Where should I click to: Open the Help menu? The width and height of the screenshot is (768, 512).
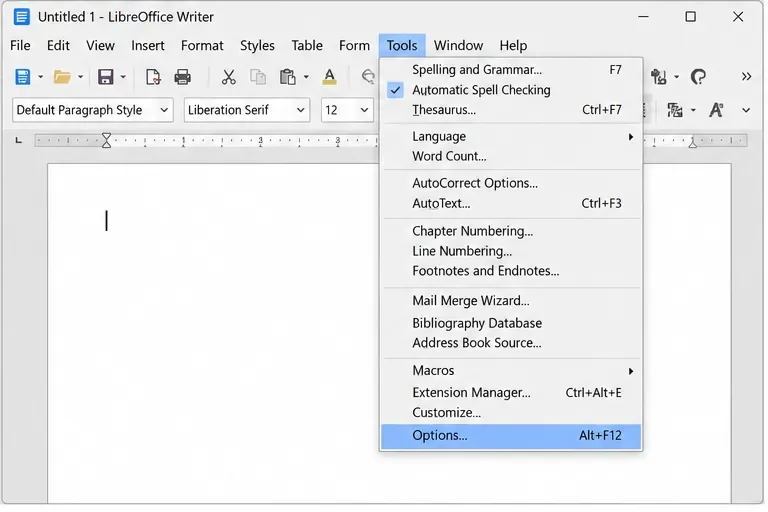(513, 46)
